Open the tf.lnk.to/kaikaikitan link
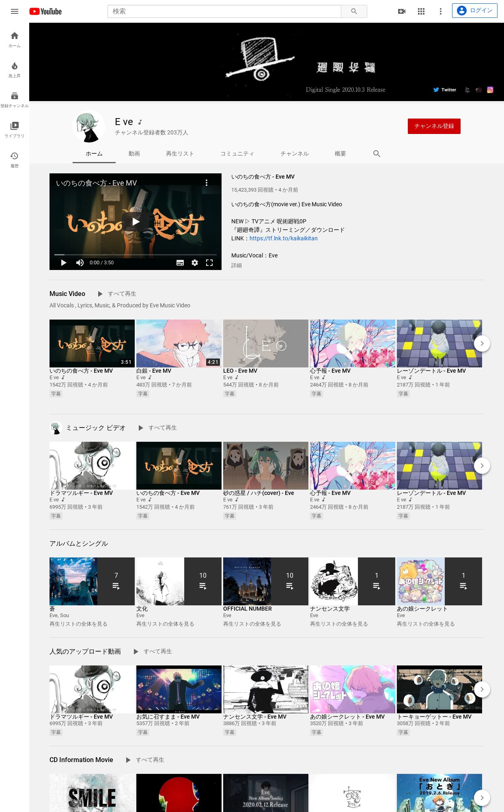This screenshot has height=812, width=504. click(284, 238)
